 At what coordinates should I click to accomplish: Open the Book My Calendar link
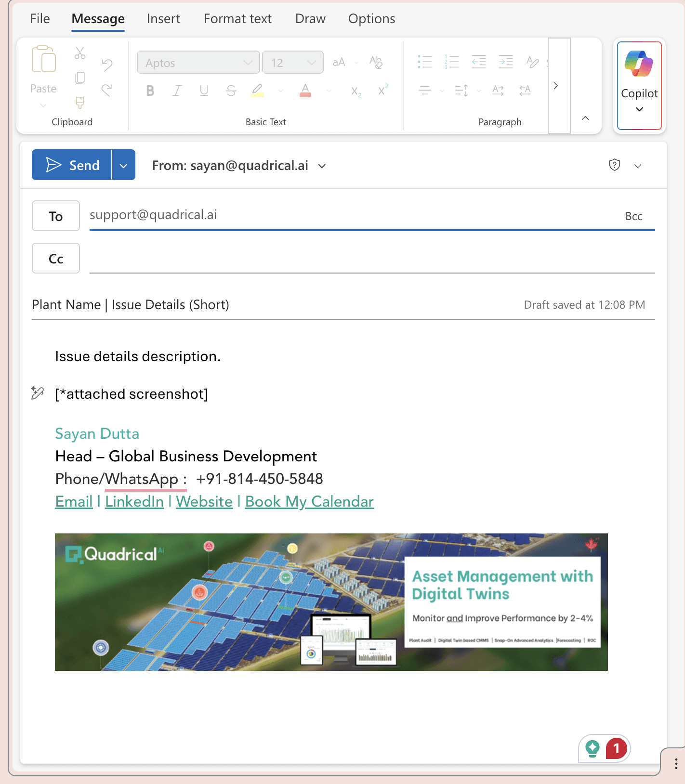pos(309,501)
